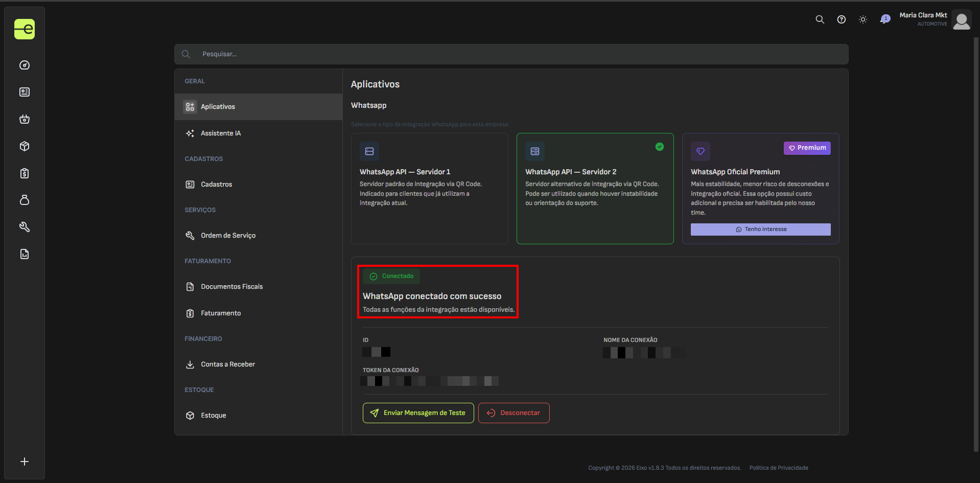980x483 pixels.
Task: Open Contas a Receber menu item
Action: coord(259,364)
